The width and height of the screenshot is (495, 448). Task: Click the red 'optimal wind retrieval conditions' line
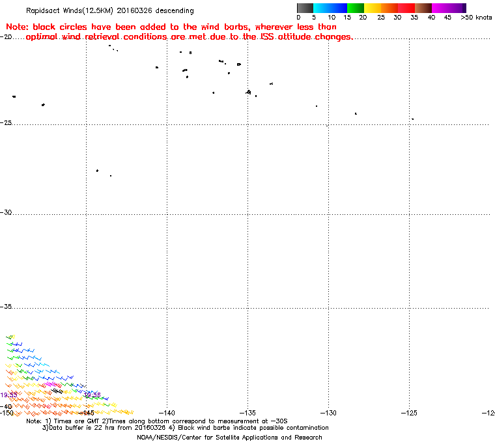(190, 37)
